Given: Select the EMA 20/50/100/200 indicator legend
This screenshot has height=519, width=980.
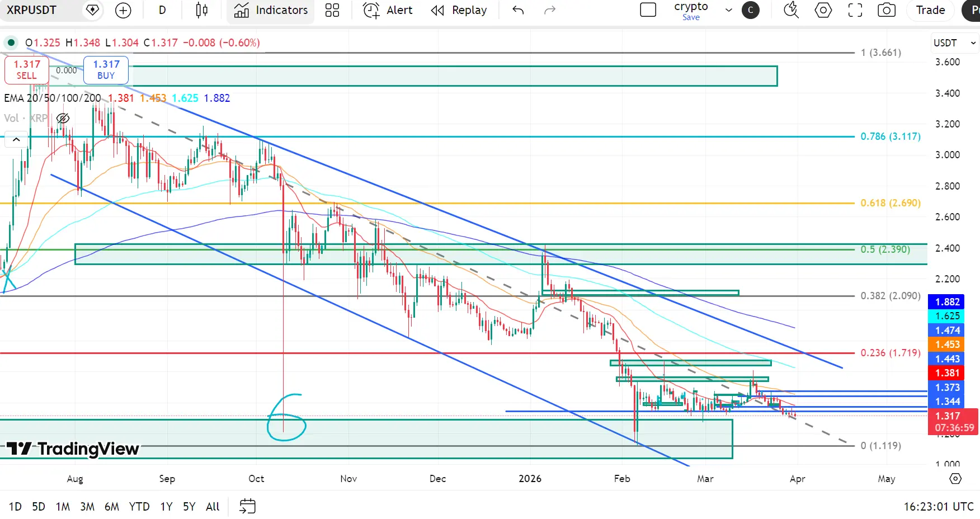Looking at the screenshot, I should pyautogui.click(x=53, y=98).
